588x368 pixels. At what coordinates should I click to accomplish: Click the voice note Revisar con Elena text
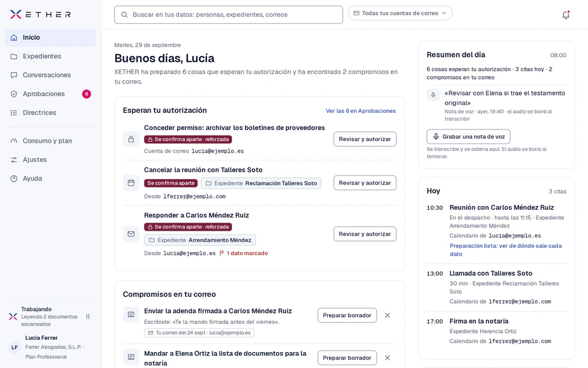pyautogui.click(x=505, y=98)
